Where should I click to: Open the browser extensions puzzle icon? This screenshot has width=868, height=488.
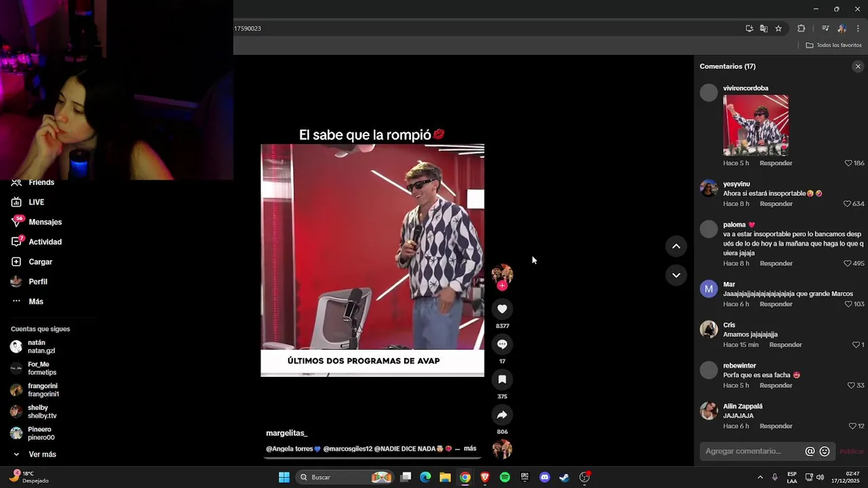click(x=801, y=28)
